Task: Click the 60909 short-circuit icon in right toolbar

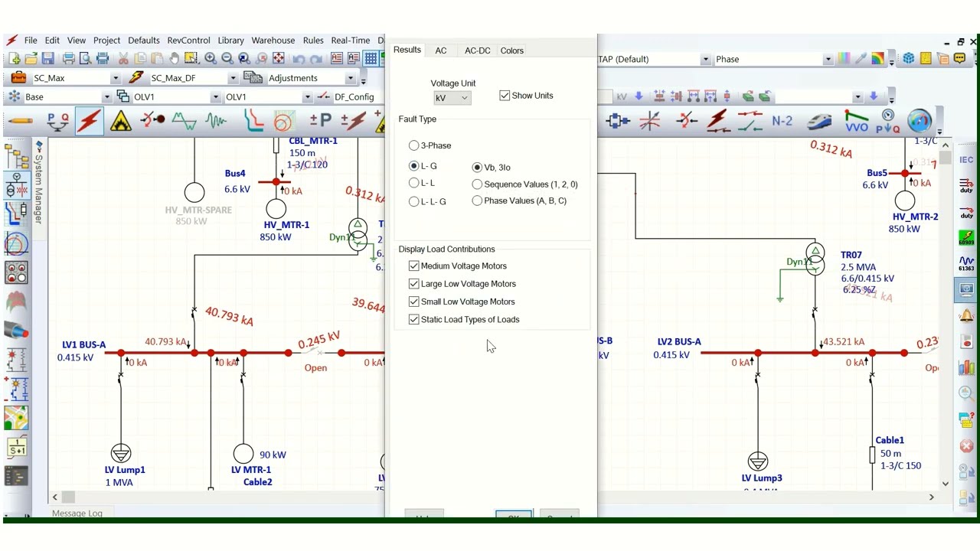Action: pos(966,238)
